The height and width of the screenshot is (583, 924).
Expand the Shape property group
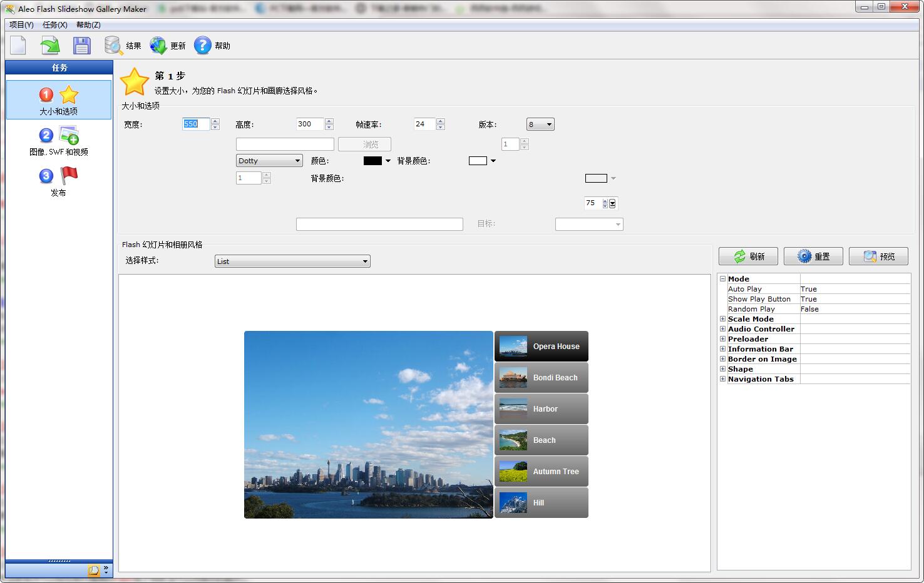tap(722, 369)
